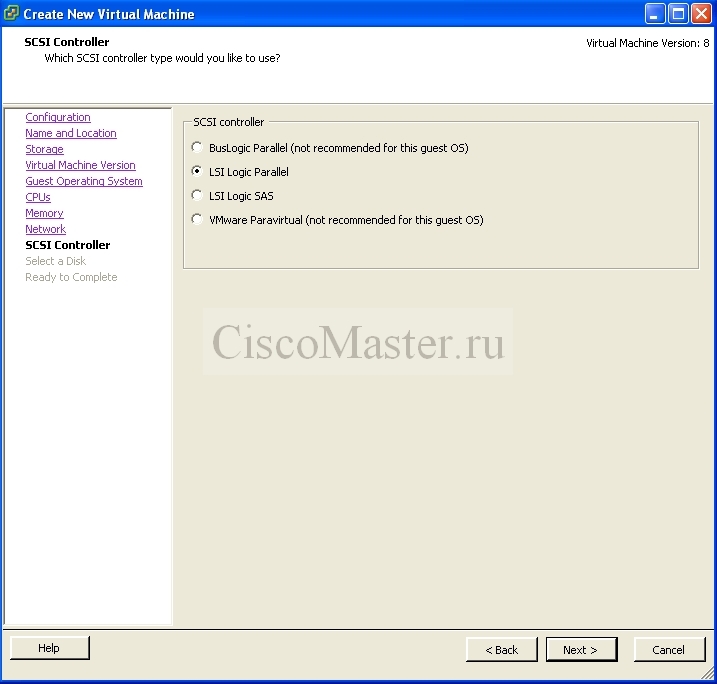Go to the CPUs step

tap(38, 197)
